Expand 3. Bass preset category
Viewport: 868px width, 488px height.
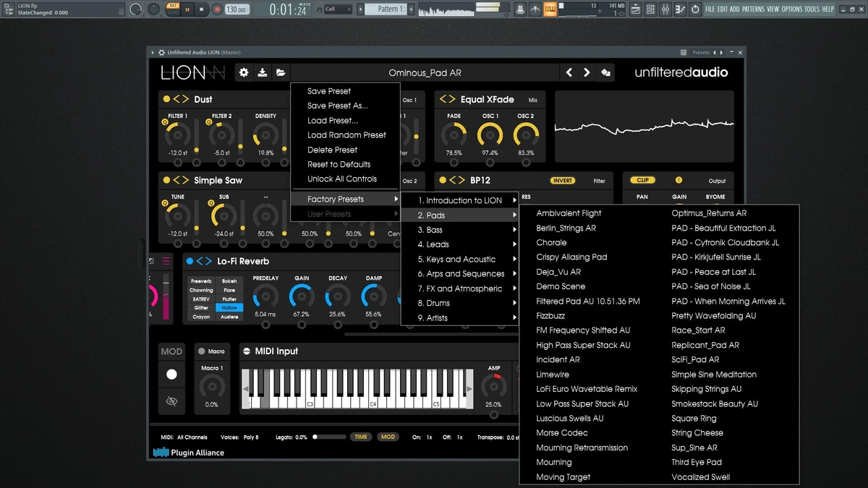coord(460,230)
